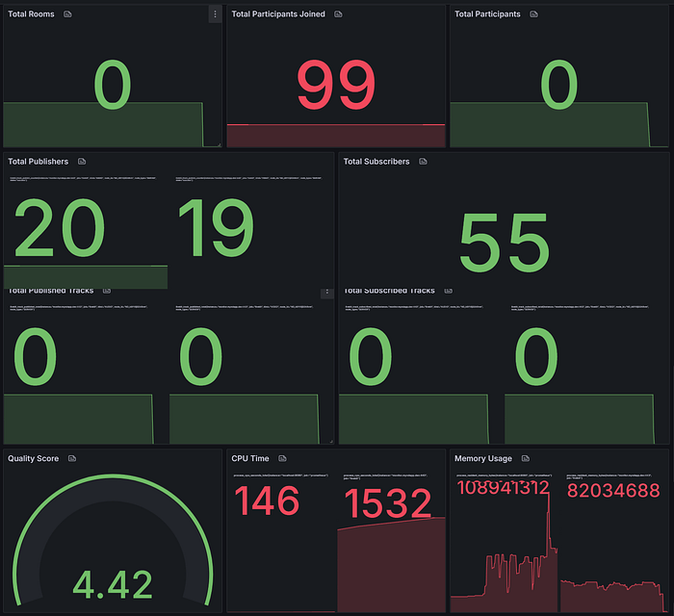Click the icon next to Quality Score title
674x616 pixels.
coord(72,458)
